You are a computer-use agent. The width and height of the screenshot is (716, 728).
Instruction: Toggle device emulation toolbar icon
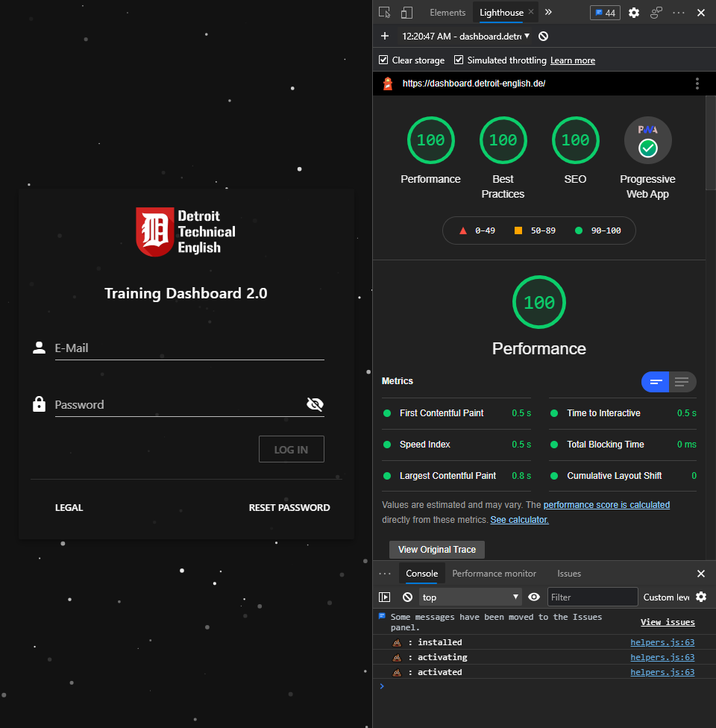pos(406,13)
